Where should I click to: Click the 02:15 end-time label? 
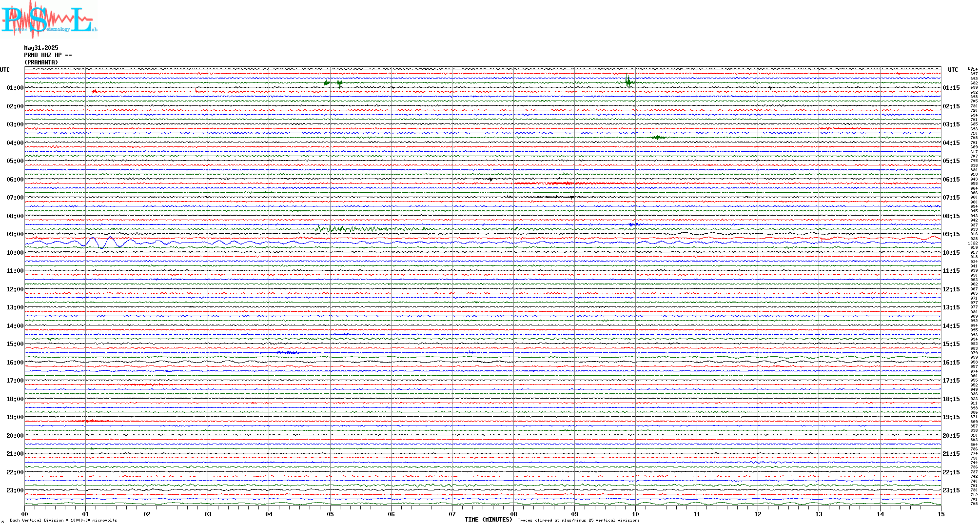pyautogui.click(x=951, y=106)
